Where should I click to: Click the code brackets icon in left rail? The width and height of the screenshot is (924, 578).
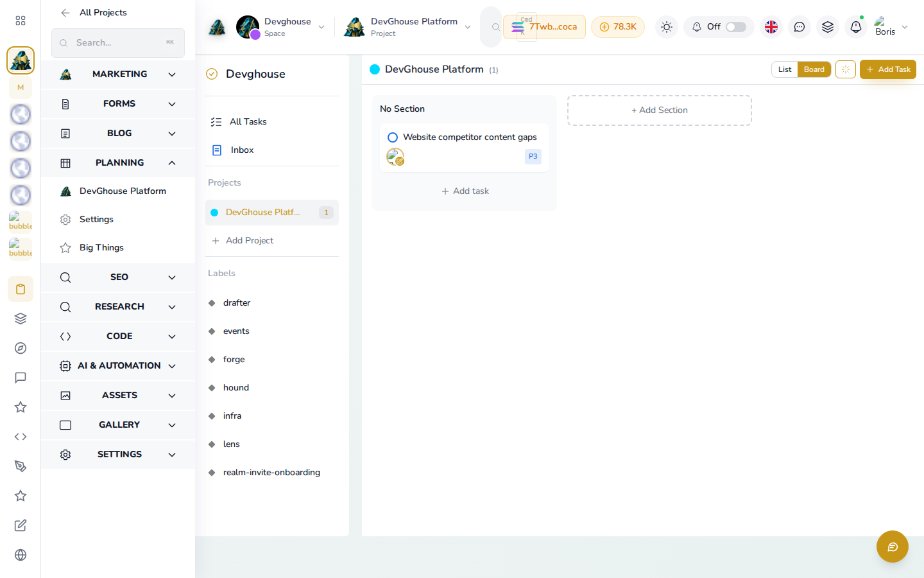[21, 437]
